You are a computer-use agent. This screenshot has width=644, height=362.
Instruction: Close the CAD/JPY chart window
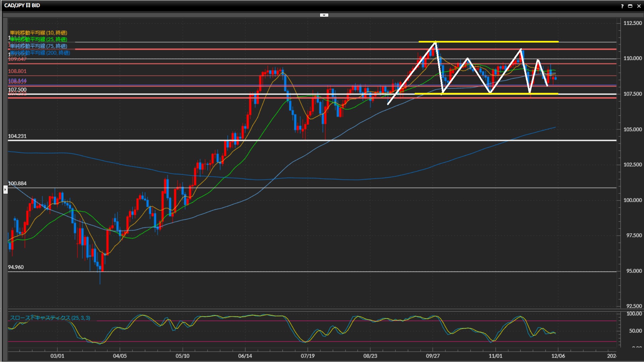(639, 6)
